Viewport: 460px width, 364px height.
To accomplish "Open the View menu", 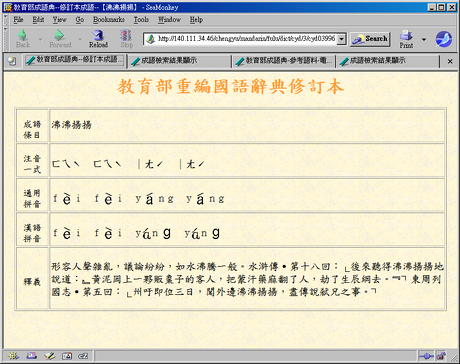I will 59,20.
